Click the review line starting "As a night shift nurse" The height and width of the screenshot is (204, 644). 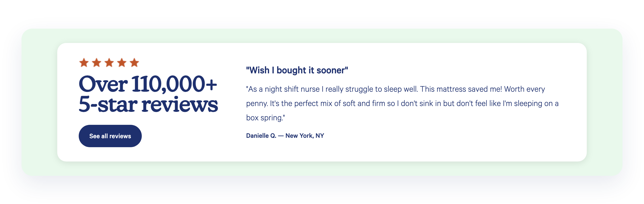coord(395,89)
